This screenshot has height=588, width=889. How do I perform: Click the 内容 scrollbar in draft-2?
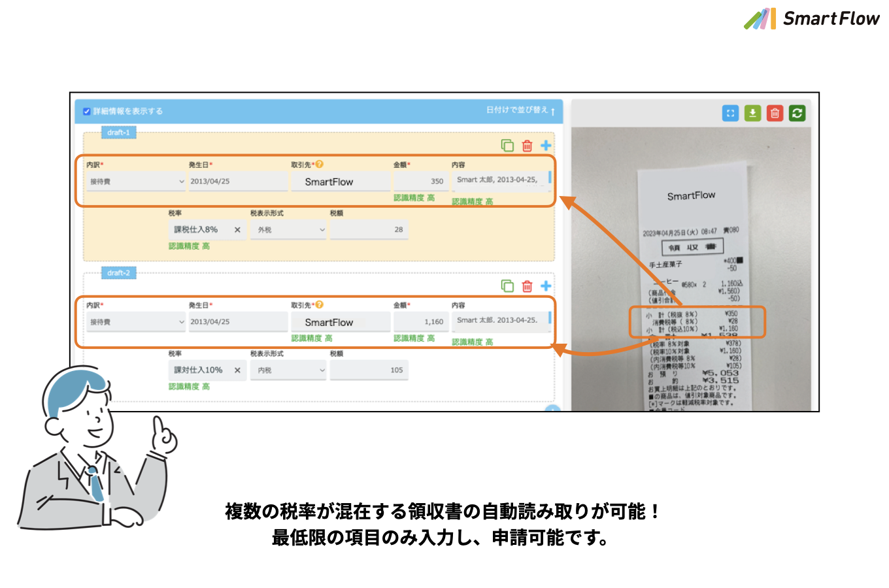tap(550, 318)
